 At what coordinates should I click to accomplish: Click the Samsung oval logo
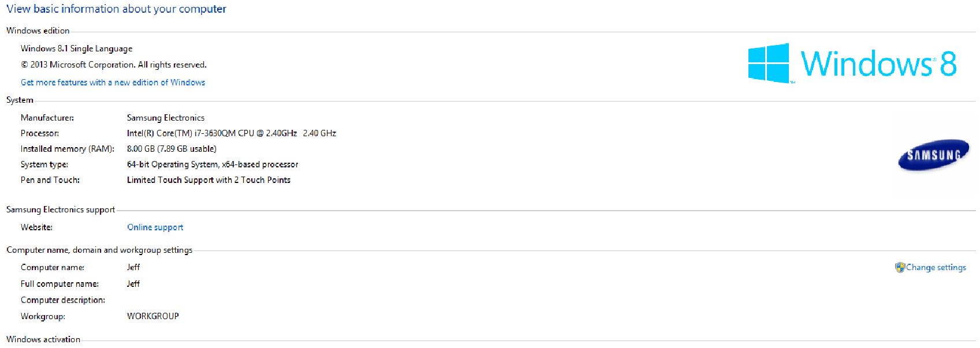[933, 155]
